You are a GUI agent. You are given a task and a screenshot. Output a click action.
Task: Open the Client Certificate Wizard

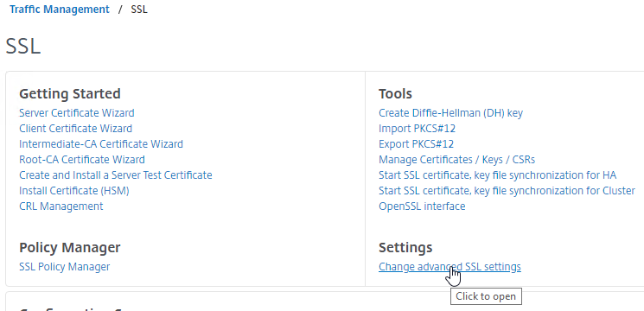coord(75,129)
